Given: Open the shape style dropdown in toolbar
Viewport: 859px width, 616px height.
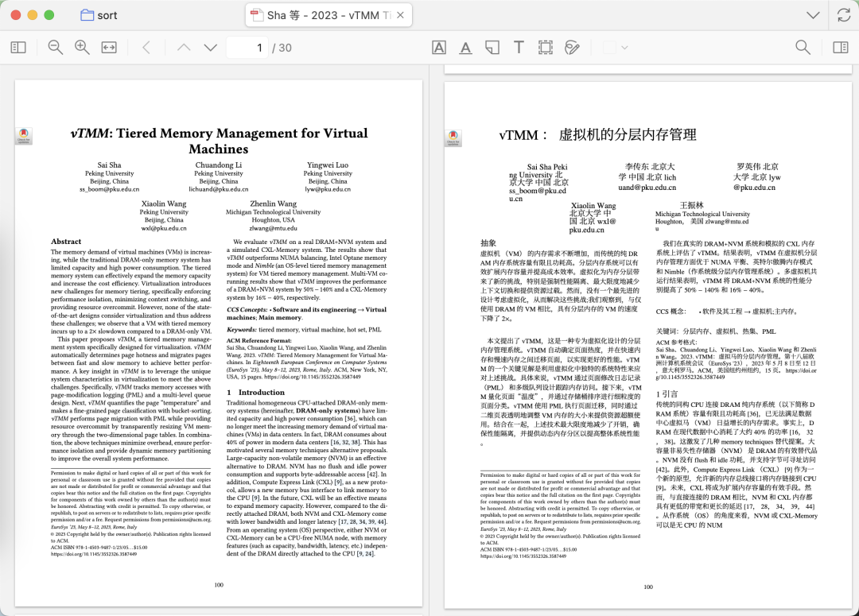Looking at the screenshot, I should pos(624,48).
